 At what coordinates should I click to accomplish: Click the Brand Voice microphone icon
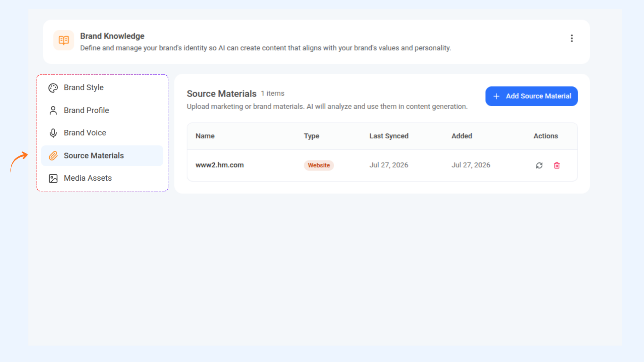pos(53,133)
